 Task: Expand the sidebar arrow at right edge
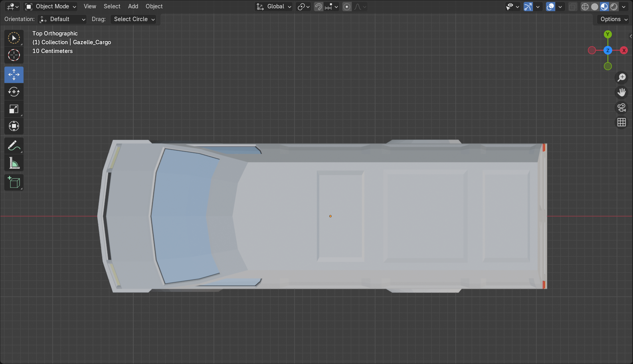pos(631,36)
